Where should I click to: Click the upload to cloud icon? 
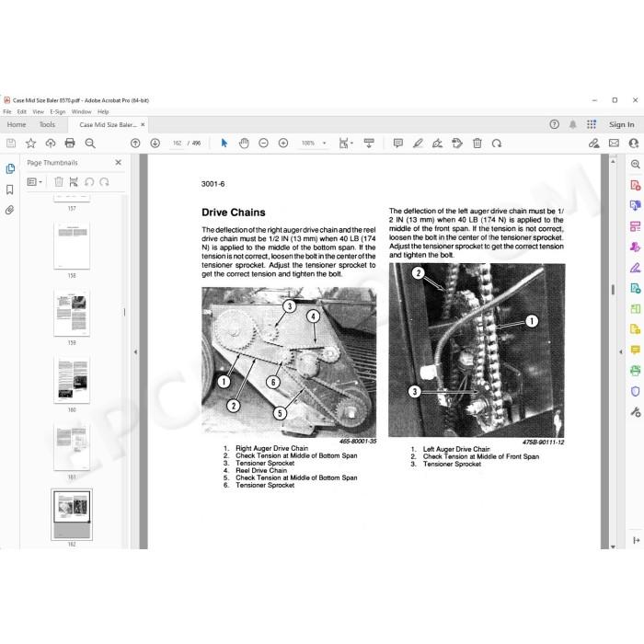[x=51, y=143]
